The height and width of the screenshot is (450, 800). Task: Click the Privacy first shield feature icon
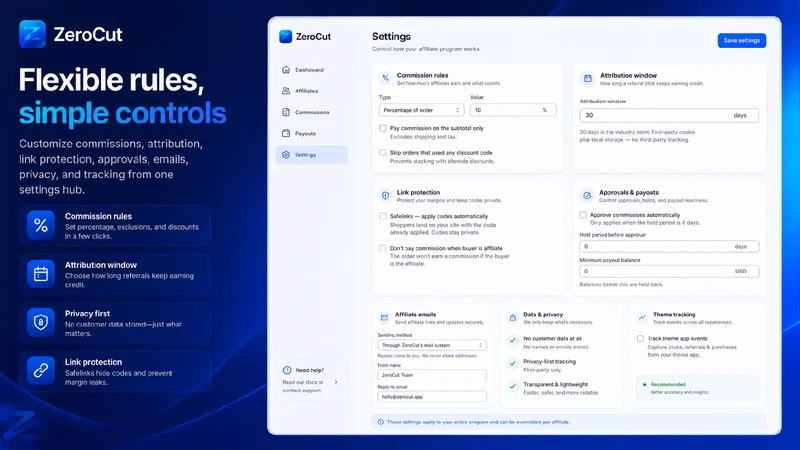click(x=41, y=322)
